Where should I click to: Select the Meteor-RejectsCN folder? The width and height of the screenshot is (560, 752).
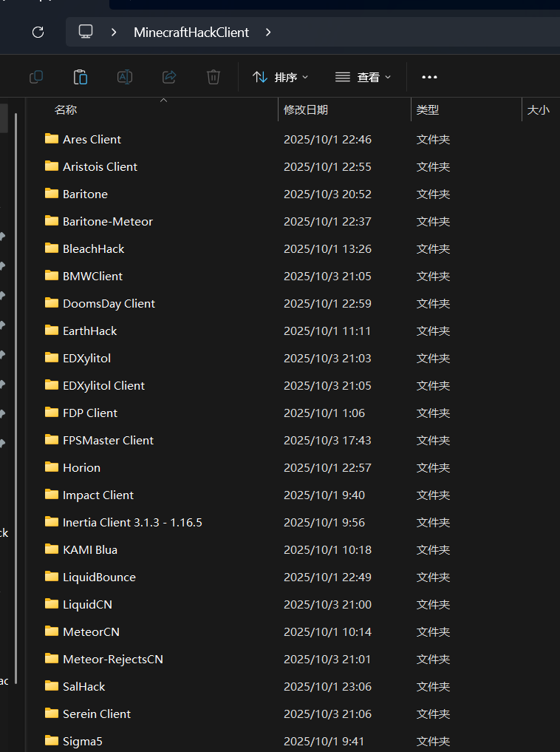pyautogui.click(x=112, y=659)
